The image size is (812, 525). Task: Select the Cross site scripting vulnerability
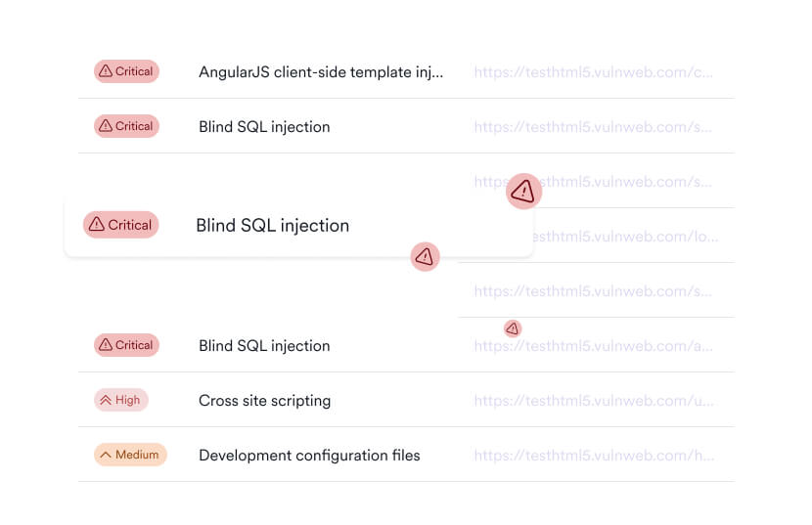[x=264, y=400]
